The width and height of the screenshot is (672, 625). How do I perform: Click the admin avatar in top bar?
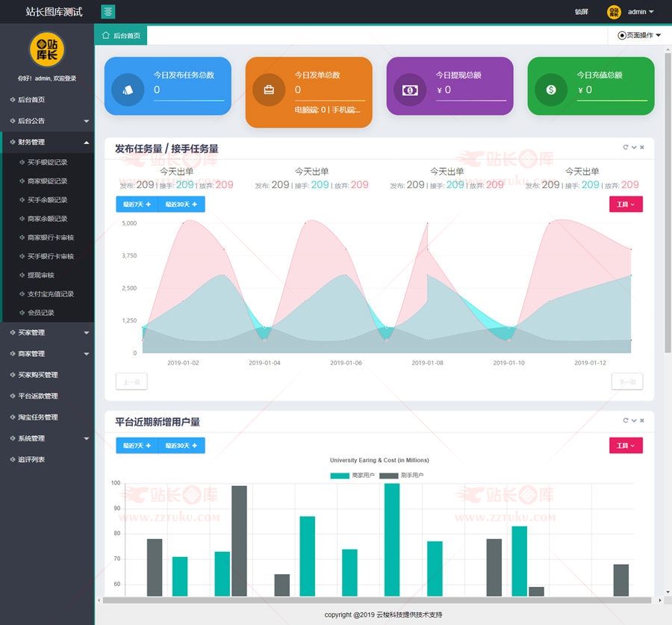(614, 12)
